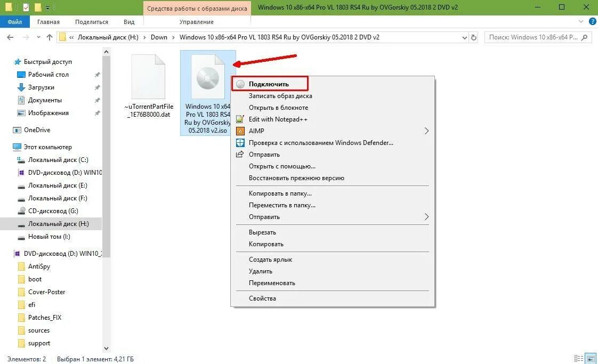Open the boot folder
The image size is (598, 364).
point(35,279)
